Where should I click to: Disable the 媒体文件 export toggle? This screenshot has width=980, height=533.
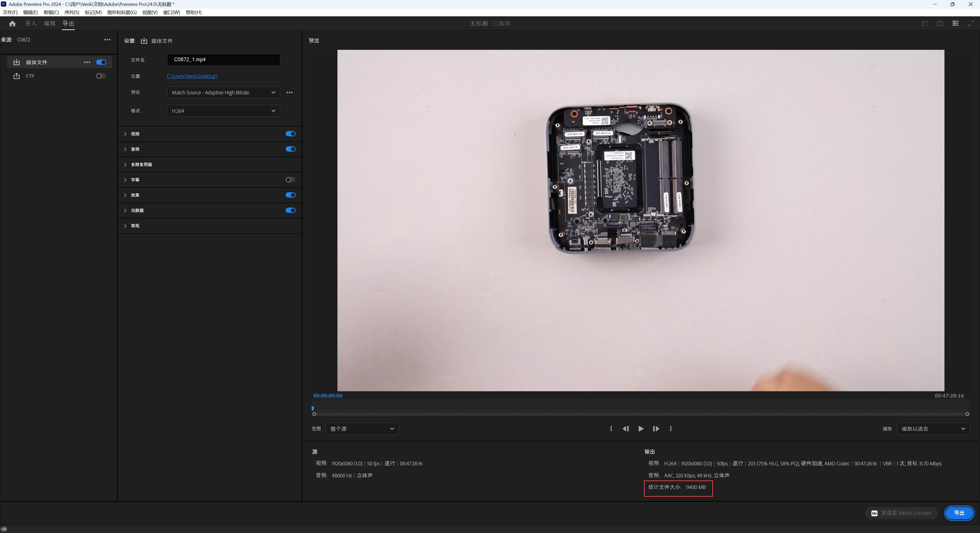[x=101, y=62]
